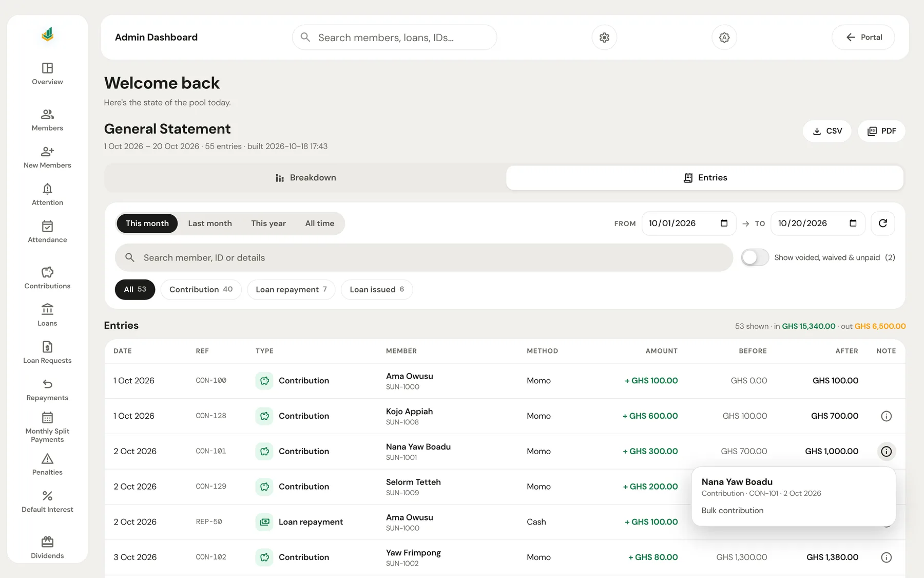Open the Members sidebar section
This screenshot has width=924, height=578.
(47, 120)
